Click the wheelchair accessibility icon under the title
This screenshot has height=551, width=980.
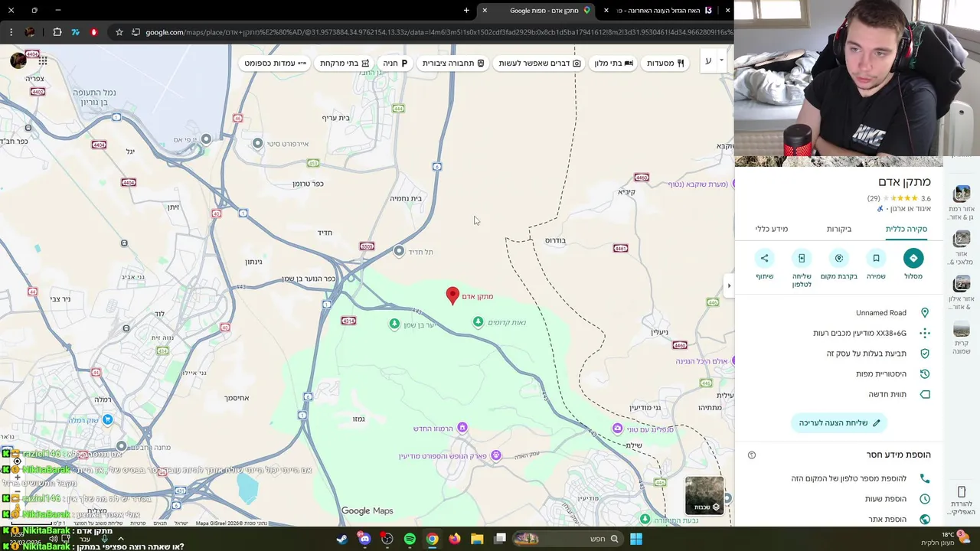tap(880, 209)
